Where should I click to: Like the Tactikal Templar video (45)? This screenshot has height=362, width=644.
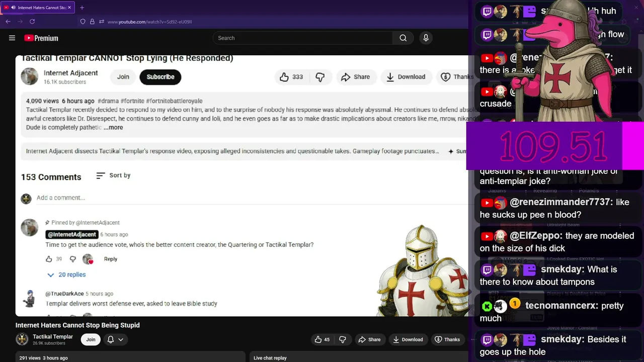pos(322,340)
